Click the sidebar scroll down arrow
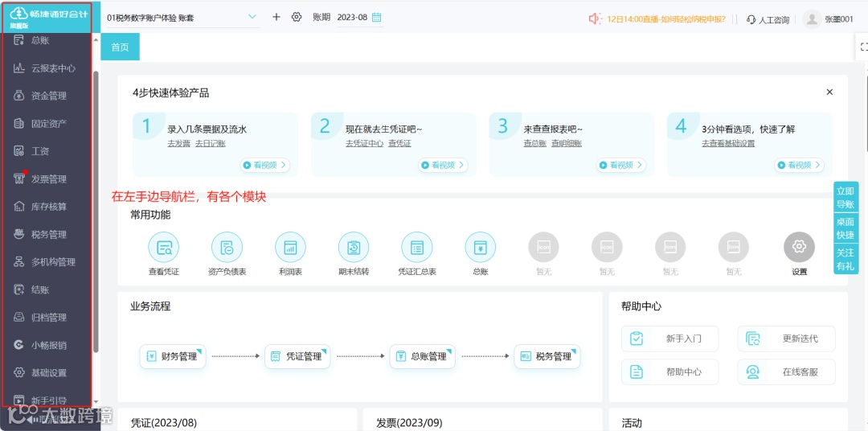This screenshot has height=431, width=868. pyautogui.click(x=96, y=401)
